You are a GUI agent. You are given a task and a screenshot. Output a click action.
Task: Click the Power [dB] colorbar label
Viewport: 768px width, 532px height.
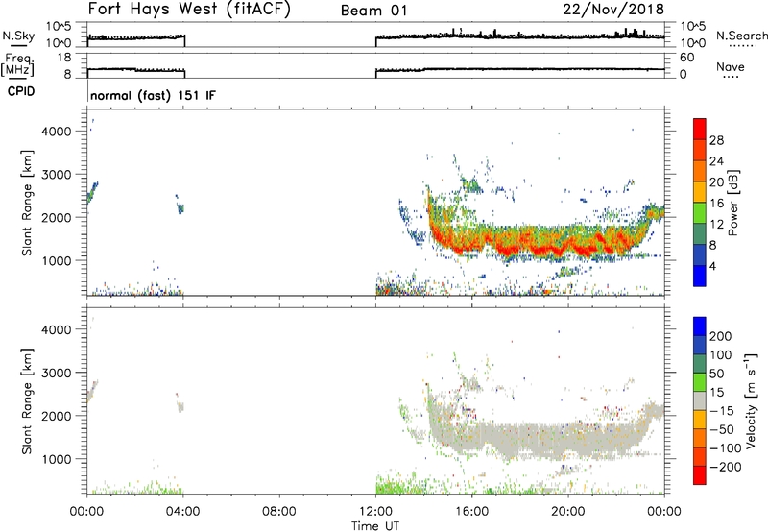[x=732, y=203]
